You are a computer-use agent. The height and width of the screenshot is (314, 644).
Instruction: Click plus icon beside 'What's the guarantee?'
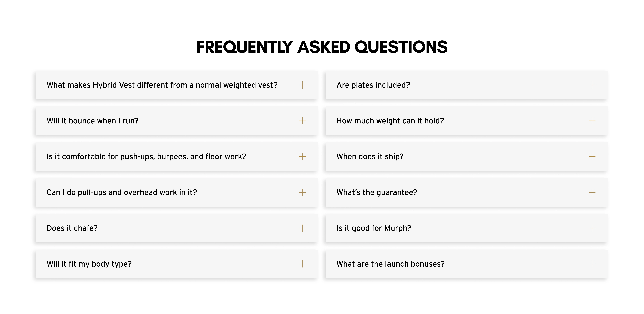(x=592, y=192)
